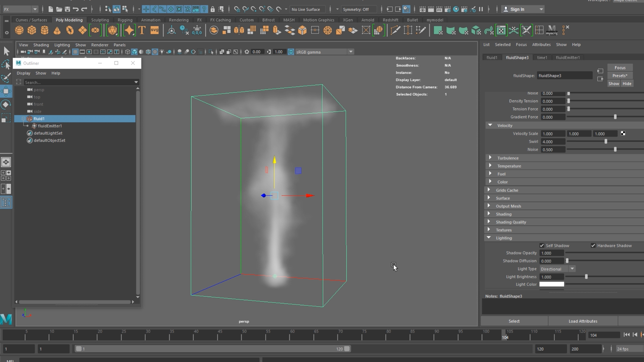Disable the Self Shadow checkbox
Viewport: 644px width, 362px height.
pyautogui.click(x=542, y=245)
